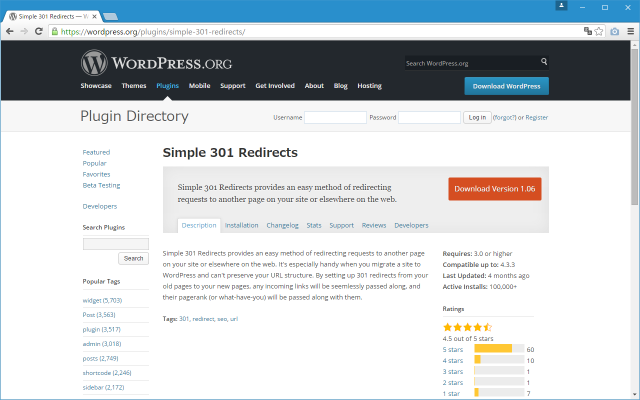This screenshot has width=640, height=400.
Task: Click the Download WordPress button
Action: pyautogui.click(x=507, y=86)
